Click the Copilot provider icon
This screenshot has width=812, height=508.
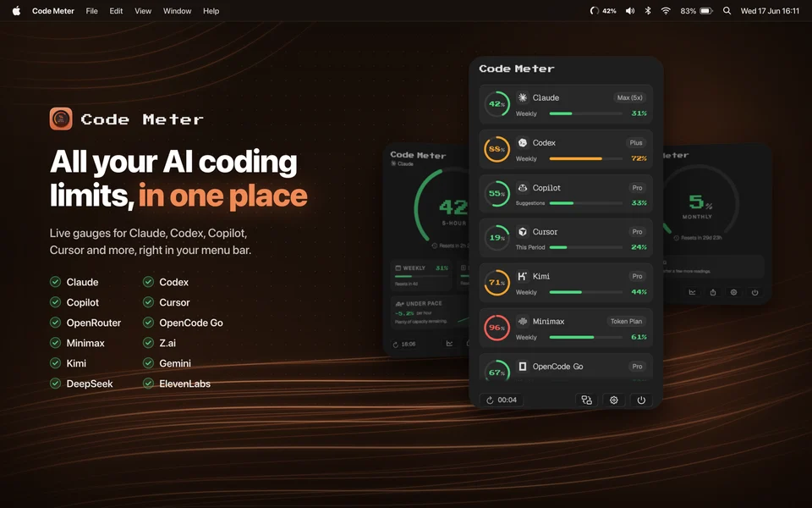coord(523,188)
